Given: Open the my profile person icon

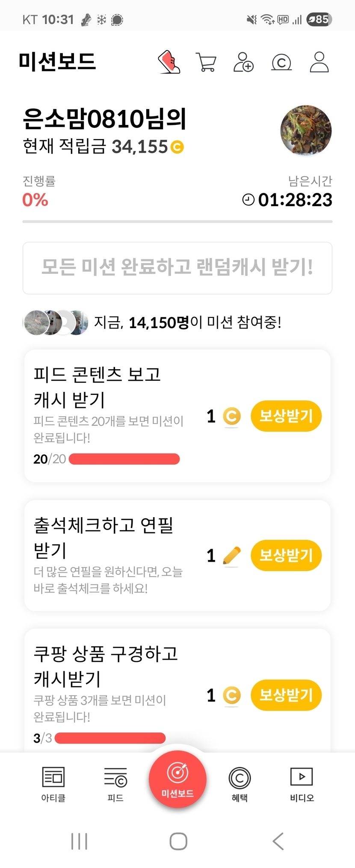Looking at the screenshot, I should pyautogui.click(x=319, y=62).
